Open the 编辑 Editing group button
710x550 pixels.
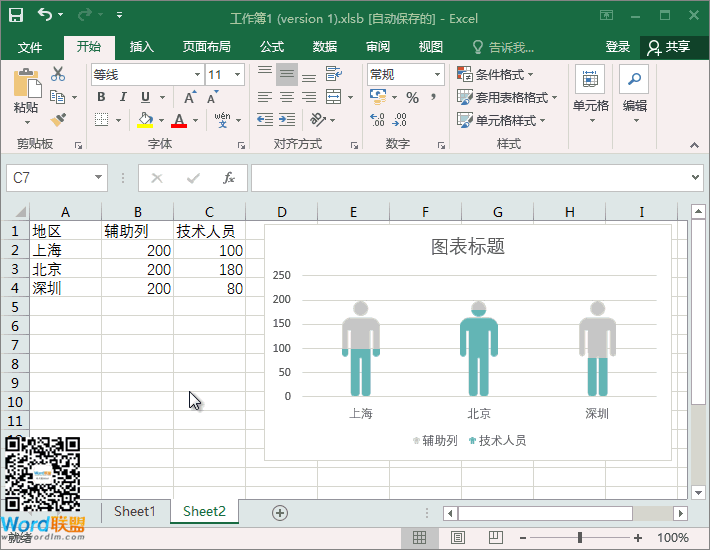click(634, 95)
